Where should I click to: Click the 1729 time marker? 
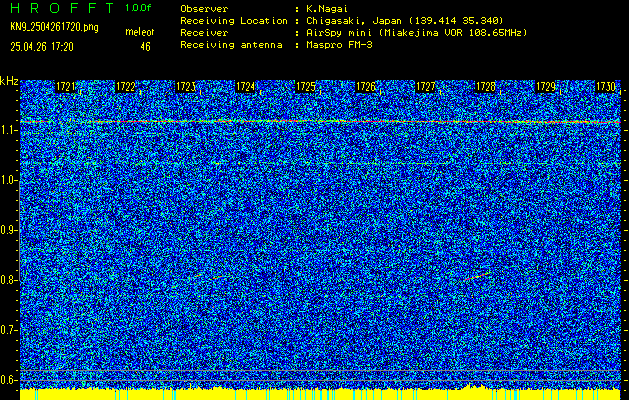click(546, 87)
